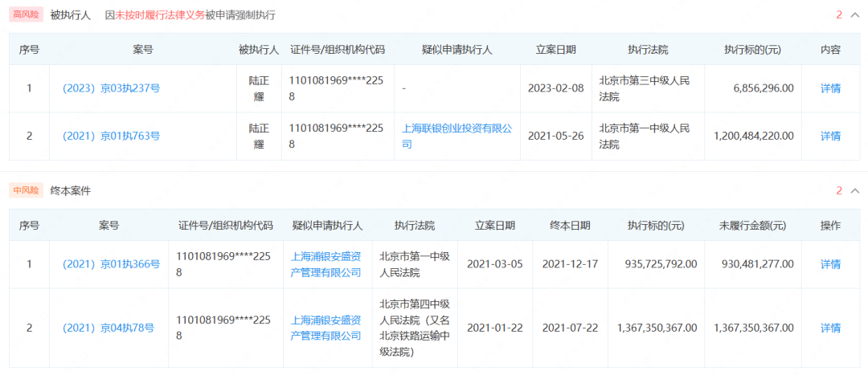Screen dimensions: 868x375
Task: Open case (2023) 京03执237号
Action: pos(111,88)
